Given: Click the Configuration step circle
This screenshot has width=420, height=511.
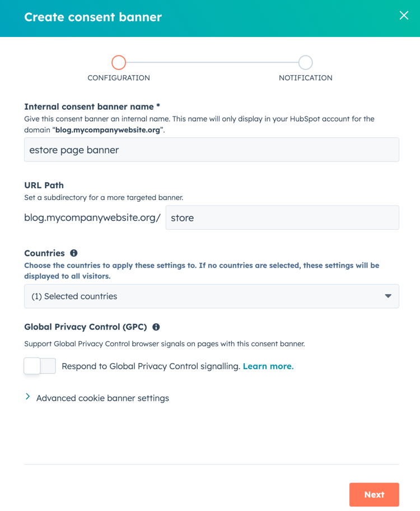Looking at the screenshot, I should click(118, 62).
